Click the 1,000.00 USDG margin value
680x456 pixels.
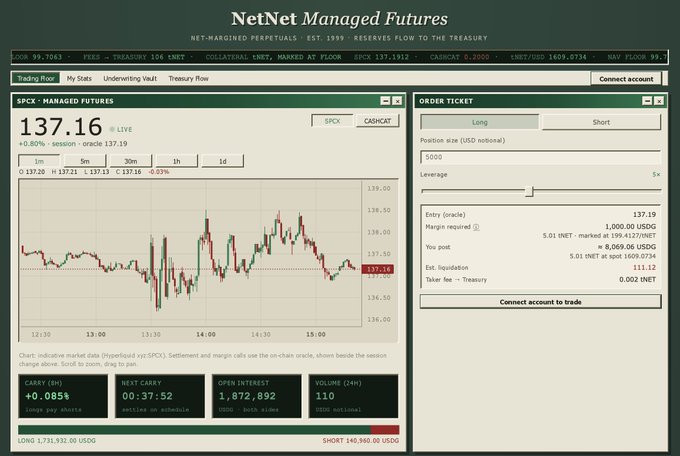tap(630, 227)
